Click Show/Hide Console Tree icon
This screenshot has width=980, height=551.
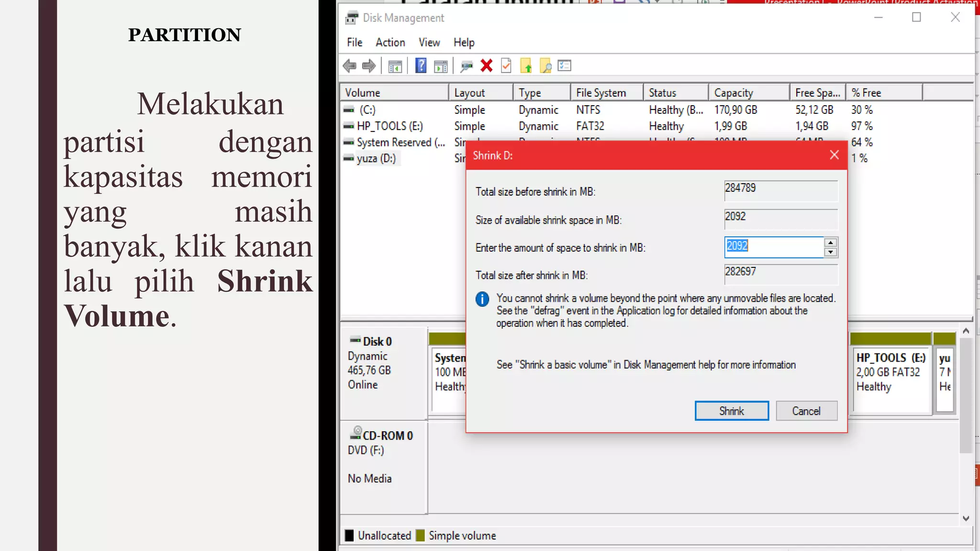395,66
